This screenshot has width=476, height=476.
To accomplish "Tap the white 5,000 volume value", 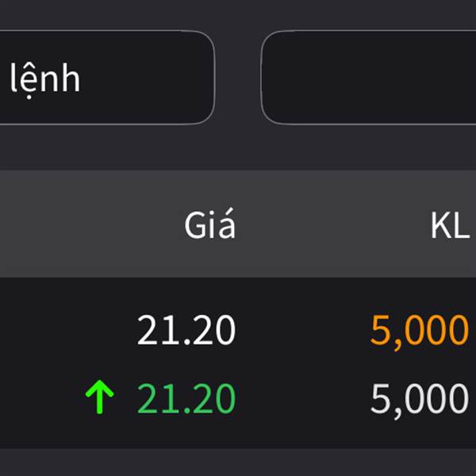I will 420,400.
